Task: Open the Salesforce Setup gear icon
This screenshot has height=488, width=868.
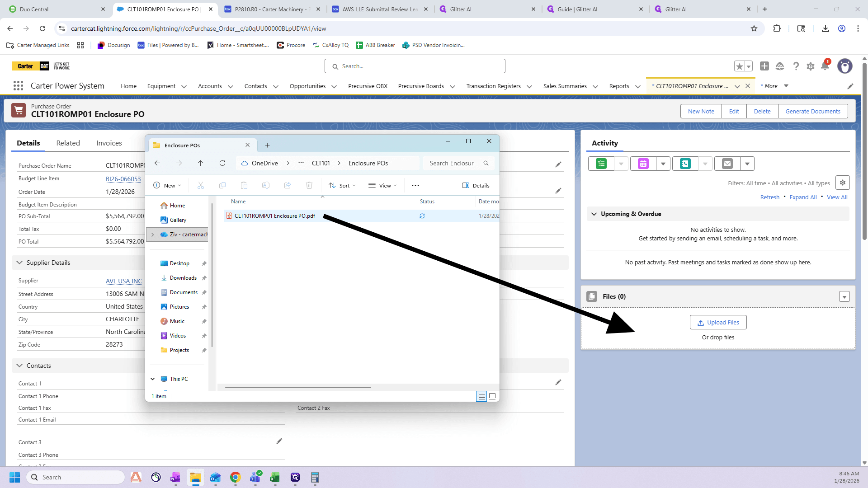Action: (x=811, y=66)
